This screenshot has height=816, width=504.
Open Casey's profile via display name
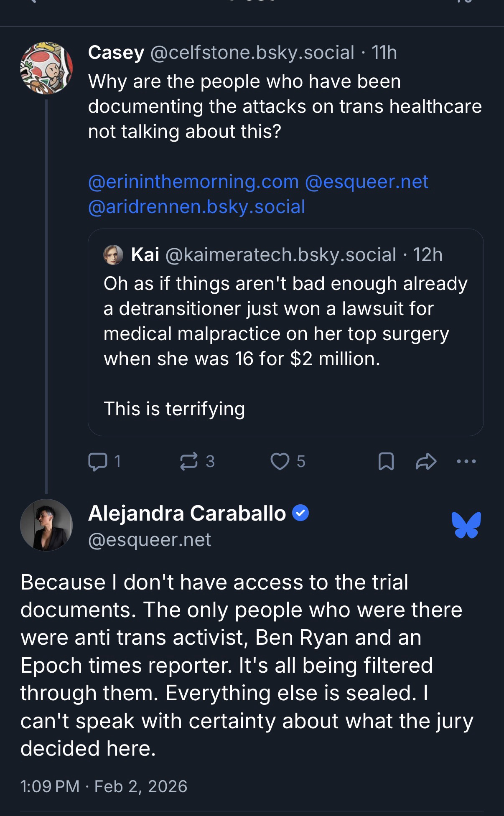click(116, 53)
